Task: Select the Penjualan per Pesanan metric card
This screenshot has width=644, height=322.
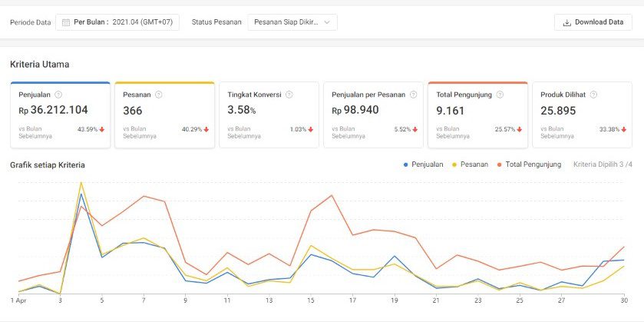Action: tap(373, 115)
